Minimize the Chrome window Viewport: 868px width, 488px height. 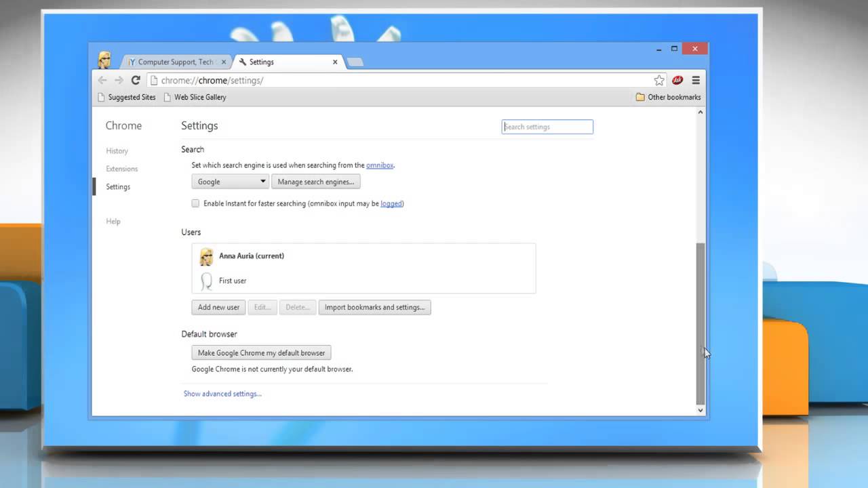click(658, 49)
